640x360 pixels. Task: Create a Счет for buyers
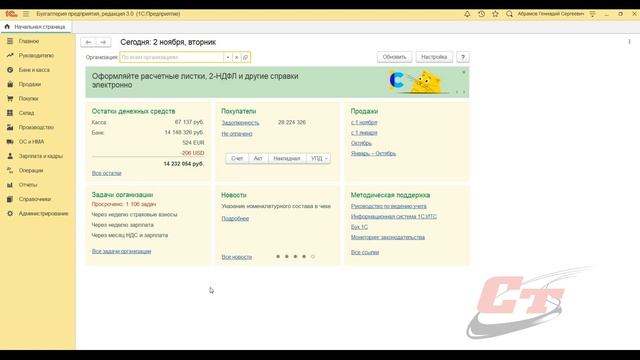[x=237, y=158]
